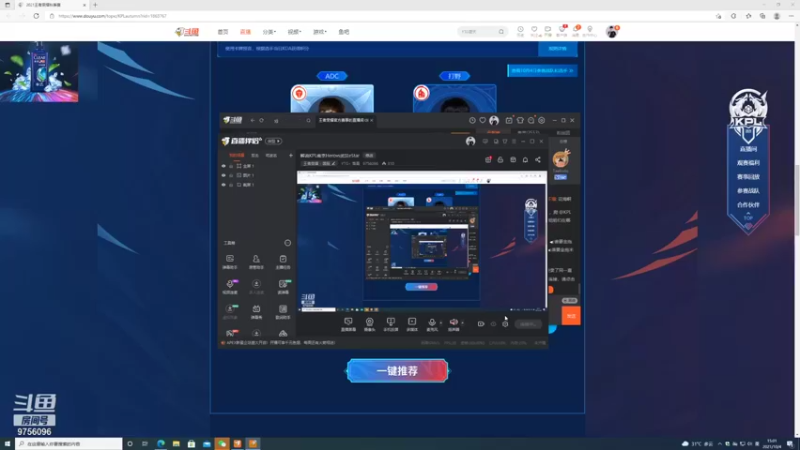Select the first scene tab in 直播伴侣
The image size is (800, 450).
tap(237, 155)
